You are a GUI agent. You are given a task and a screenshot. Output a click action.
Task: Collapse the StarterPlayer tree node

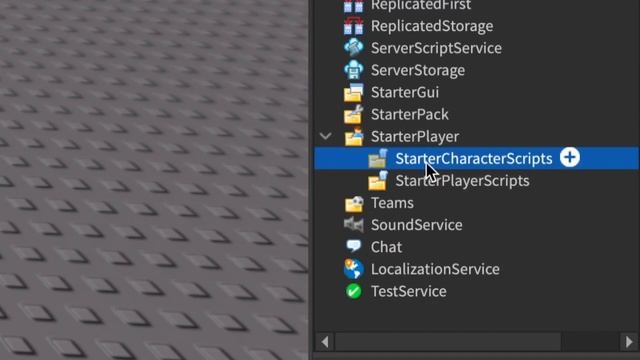click(325, 136)
